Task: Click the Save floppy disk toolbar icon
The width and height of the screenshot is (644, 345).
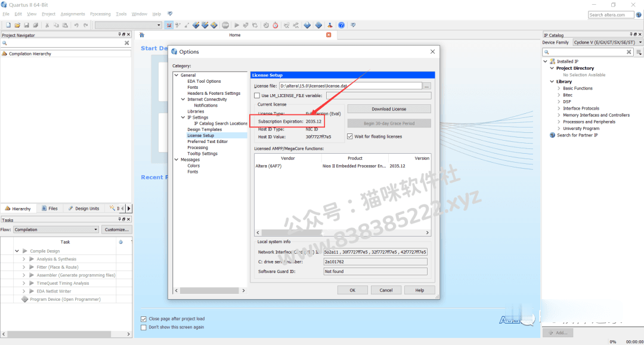Action: click(x=26, y=26)
